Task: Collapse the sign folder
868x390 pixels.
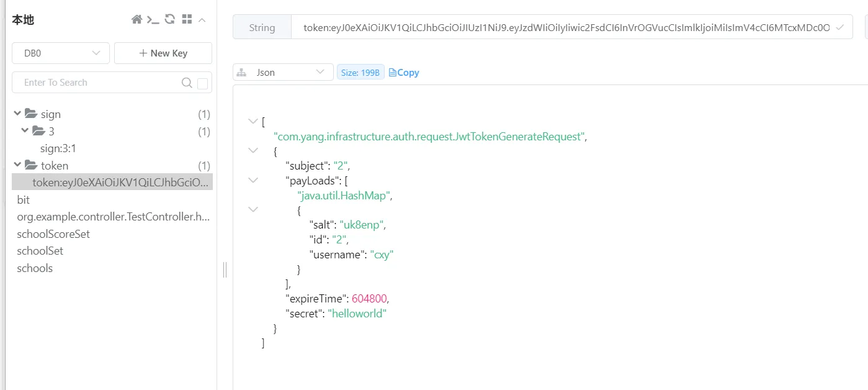Action: pos(17,114)
